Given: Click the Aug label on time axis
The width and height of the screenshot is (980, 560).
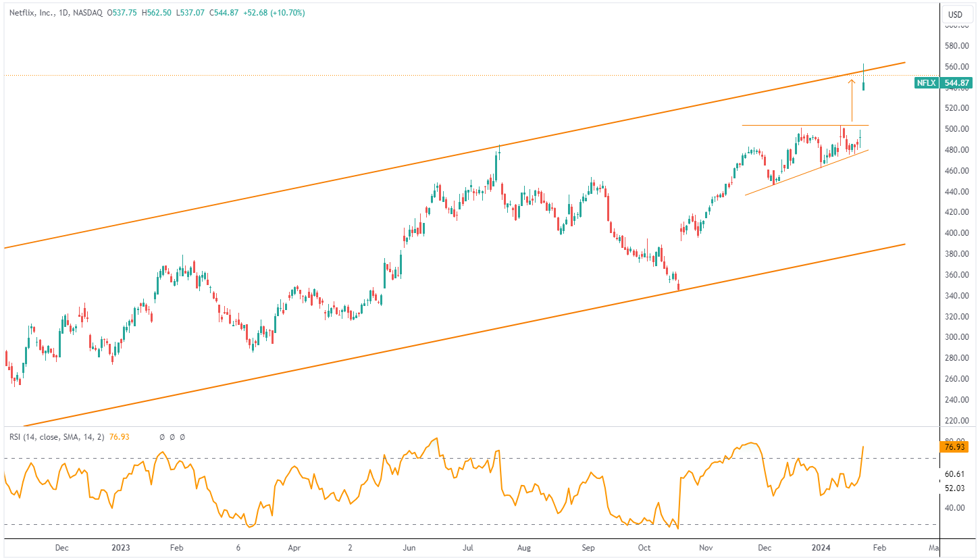Looking at the screenshot, I should tap(525, 547).
